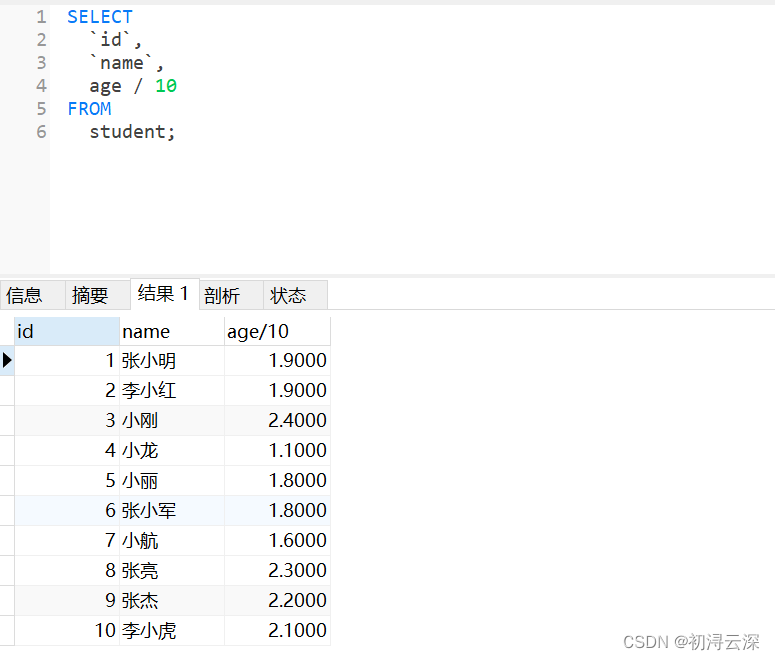Image resolution: width=775 pixels, height=660 pixels.
Task: Switch to the 状态 tab
Action: tap(295, 295)
